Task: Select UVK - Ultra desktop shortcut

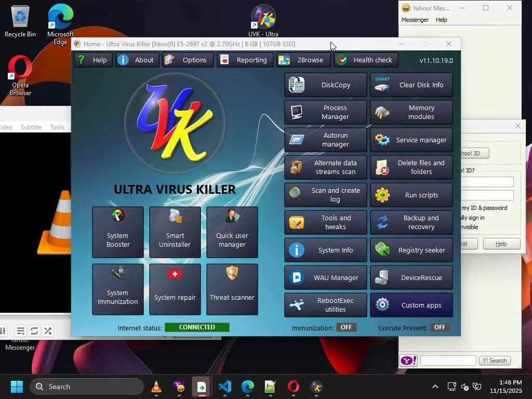Action: pyautogui.click(x=263, y=20)
